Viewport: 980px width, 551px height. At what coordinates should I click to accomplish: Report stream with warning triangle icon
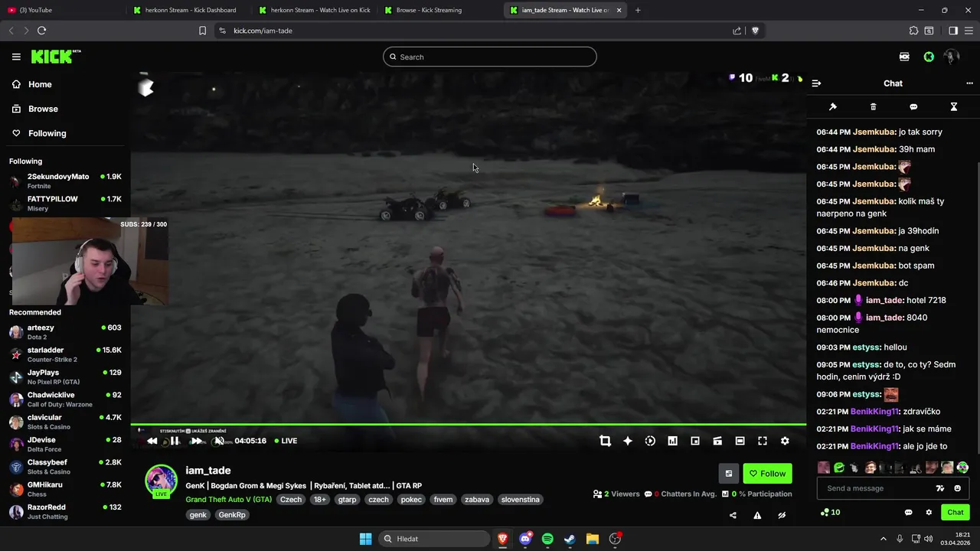[x=757, y=515]
